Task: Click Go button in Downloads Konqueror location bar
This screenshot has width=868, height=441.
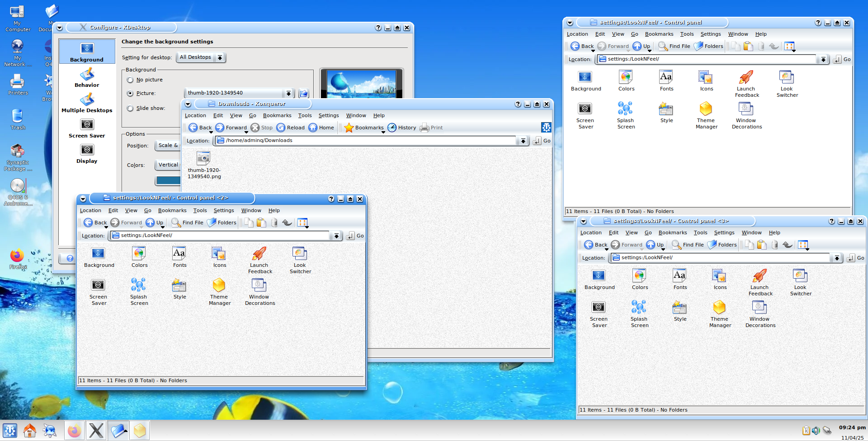Action: coord(542,141)
